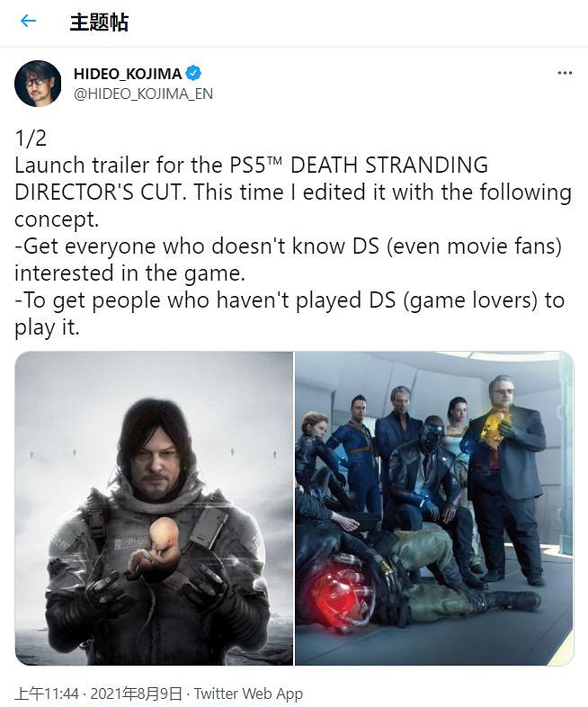Click the 'play it.' closing line
The image size is (588, 707).
pyautogui.click(x=47, y=327)
